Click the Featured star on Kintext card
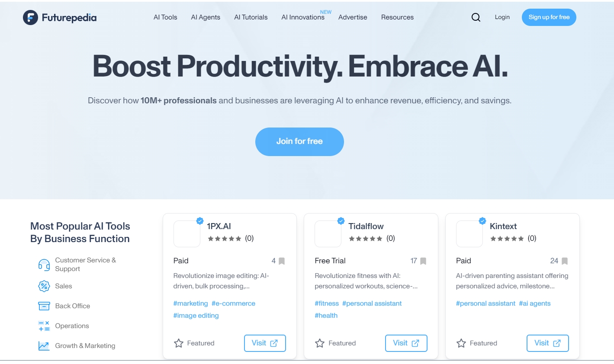This screenshot has width=614, height=364. pos(461,343)
